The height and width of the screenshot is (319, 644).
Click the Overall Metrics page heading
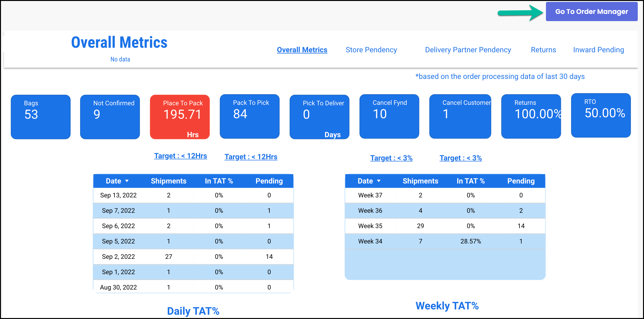(x=119, y=42)
